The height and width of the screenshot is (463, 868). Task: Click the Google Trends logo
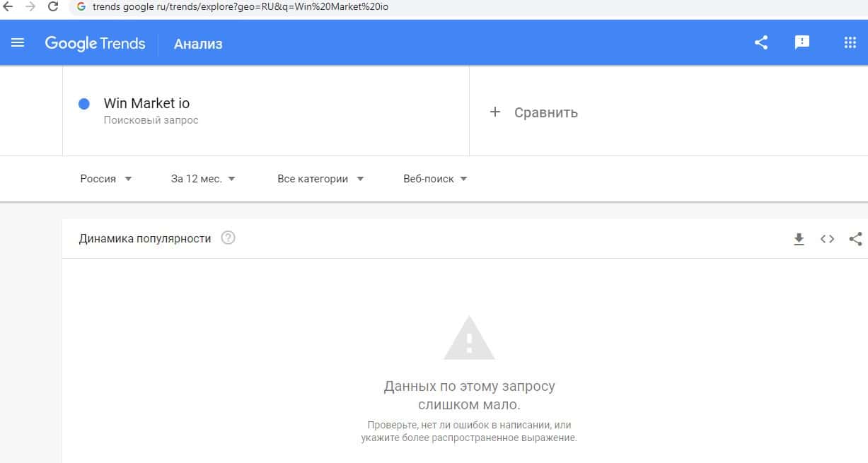pyautogui.click(x=96, y=43)
